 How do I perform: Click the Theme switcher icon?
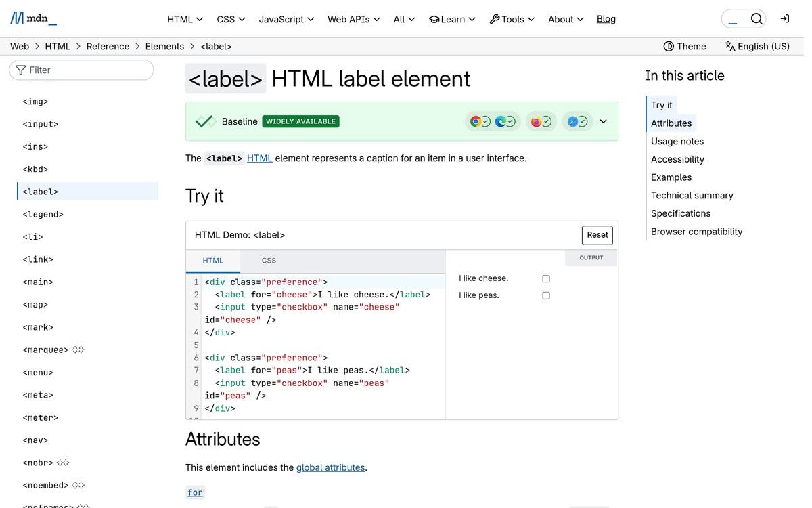[x=669, y=46]
